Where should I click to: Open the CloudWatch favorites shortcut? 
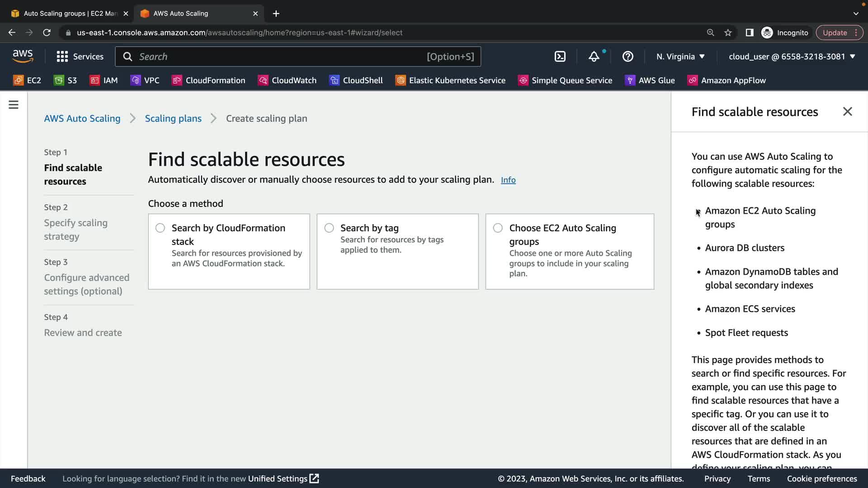point(287,80)
